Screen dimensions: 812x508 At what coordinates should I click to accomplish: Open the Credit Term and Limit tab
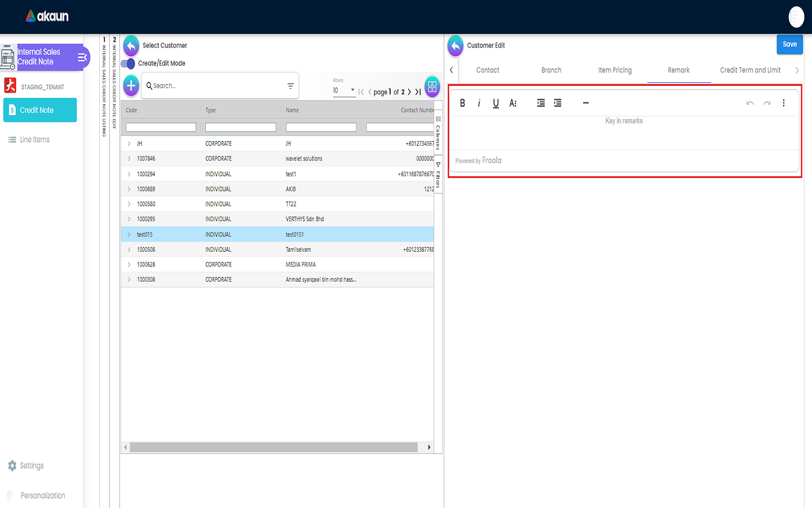(750, 70)
